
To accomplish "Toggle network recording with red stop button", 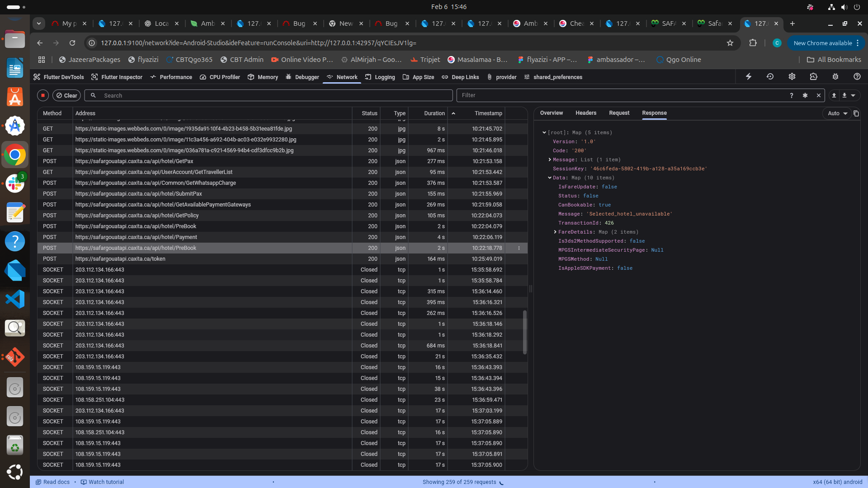I will pos(43,95).
